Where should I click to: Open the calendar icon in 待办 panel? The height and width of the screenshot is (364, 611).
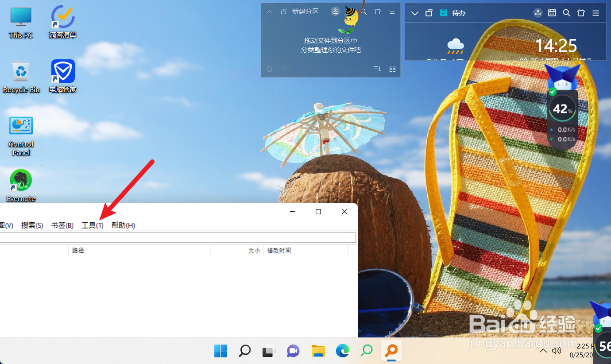pos(552,13)
